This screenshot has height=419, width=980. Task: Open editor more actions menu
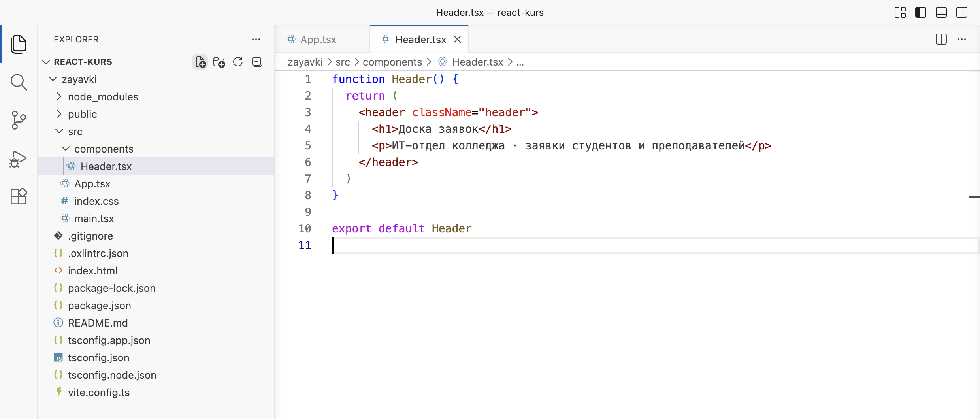[x=962, y=39]
